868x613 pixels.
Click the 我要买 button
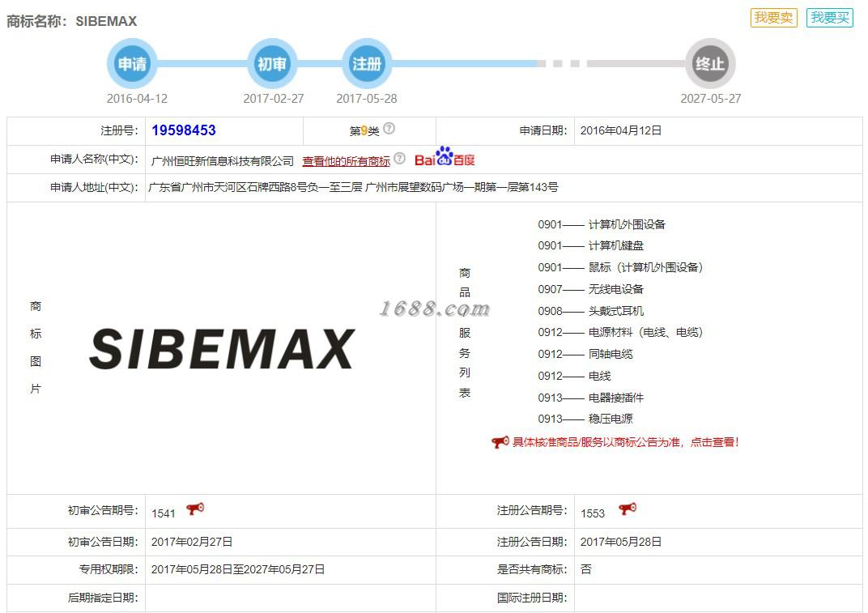click(830, 18)
